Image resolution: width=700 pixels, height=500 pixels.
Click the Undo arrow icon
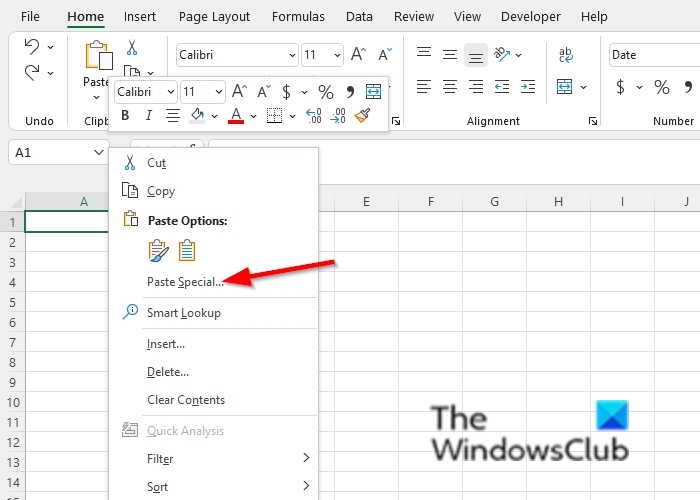[x=32, y=46]
